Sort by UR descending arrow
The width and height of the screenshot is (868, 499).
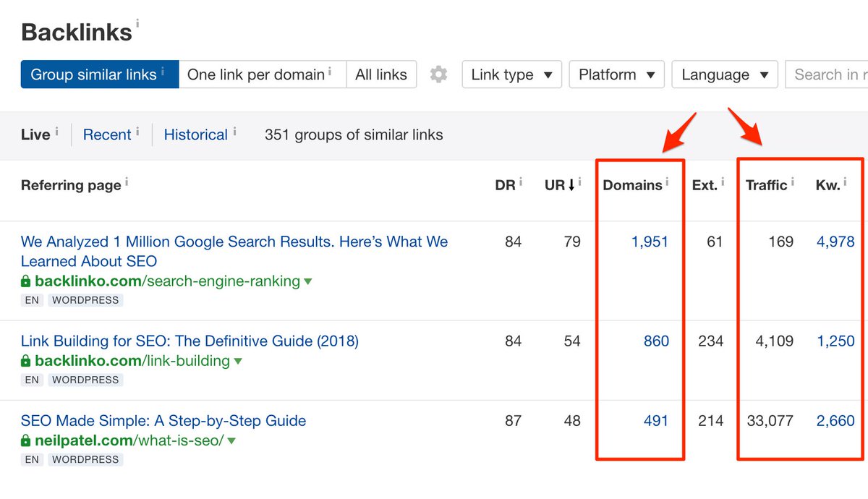(x=571, y=185)
